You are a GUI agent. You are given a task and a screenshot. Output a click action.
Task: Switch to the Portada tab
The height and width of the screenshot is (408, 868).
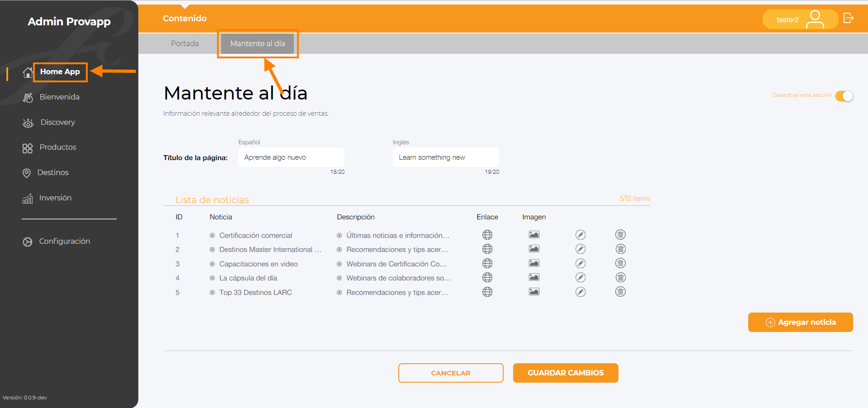[185, 43]
